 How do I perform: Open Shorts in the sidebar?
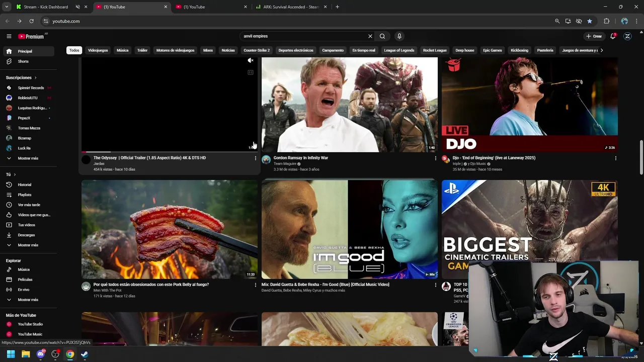[28, 61]
